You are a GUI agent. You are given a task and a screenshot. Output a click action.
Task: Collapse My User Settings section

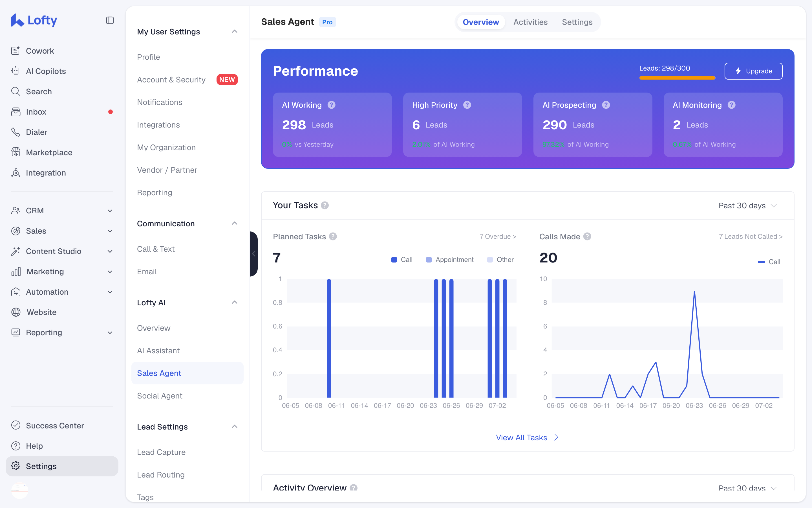click(x=235, y=32)
